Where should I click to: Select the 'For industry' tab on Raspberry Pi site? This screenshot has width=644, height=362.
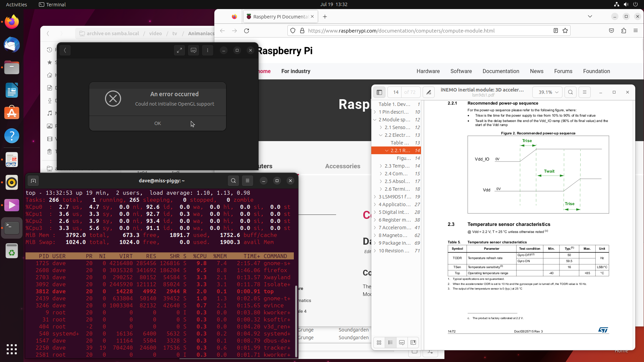(x=296, y=71)
